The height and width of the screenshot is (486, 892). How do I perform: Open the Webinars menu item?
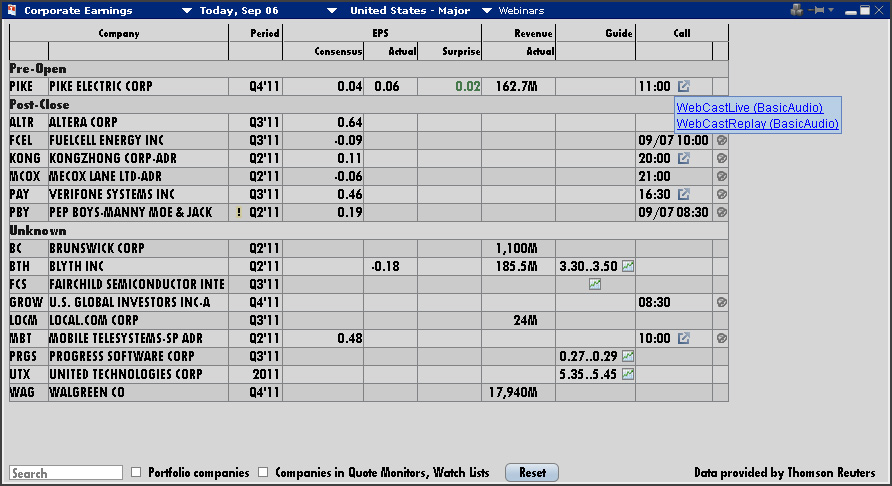521,10
